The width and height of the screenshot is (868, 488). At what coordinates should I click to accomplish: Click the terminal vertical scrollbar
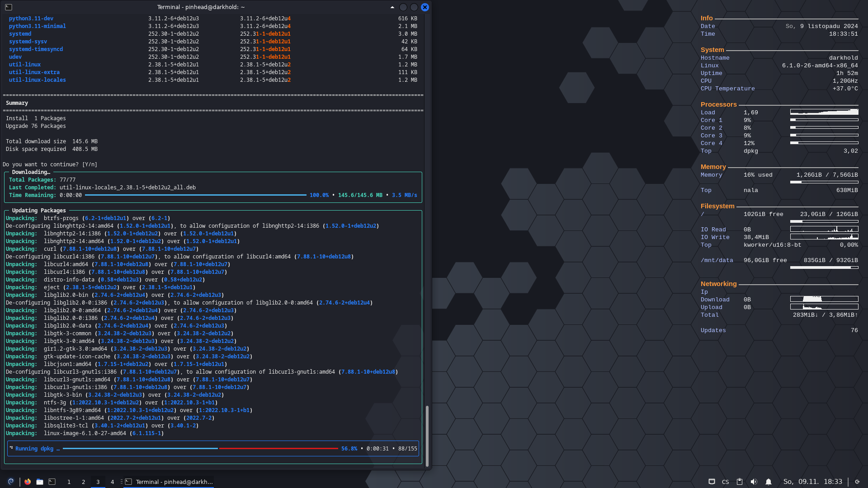coord(427,436)
